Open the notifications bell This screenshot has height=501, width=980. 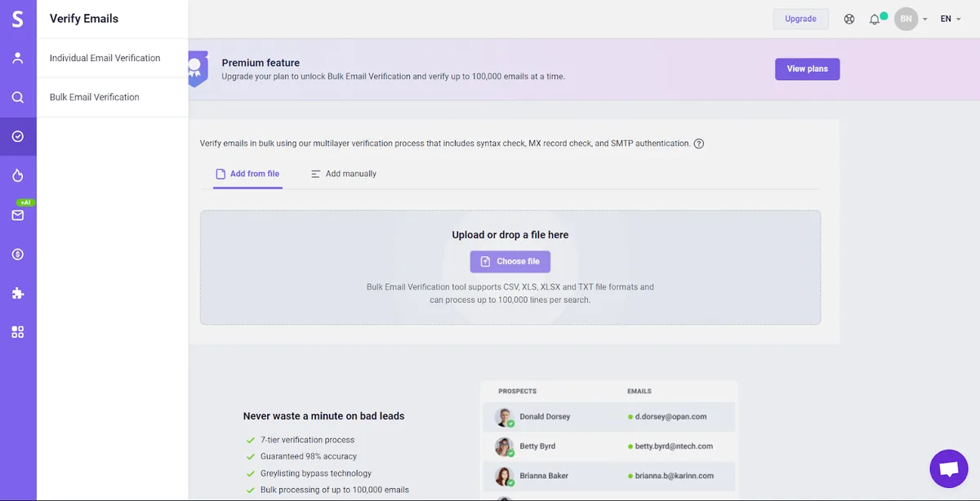875,19
